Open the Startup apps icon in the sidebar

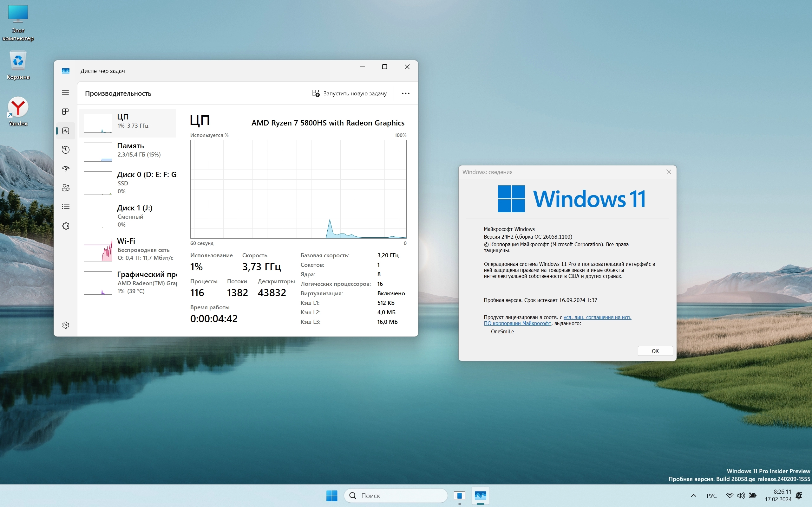[x=65, y=168]
